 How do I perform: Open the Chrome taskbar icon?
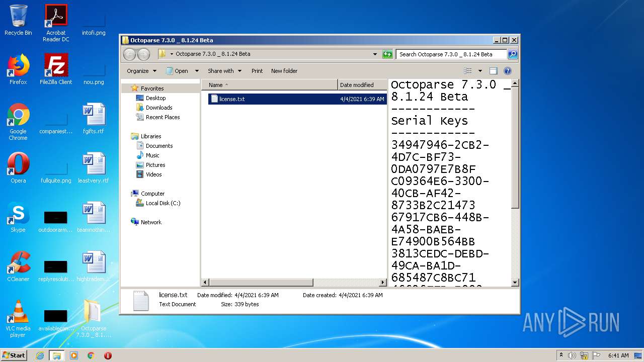(x=91, y=355)
